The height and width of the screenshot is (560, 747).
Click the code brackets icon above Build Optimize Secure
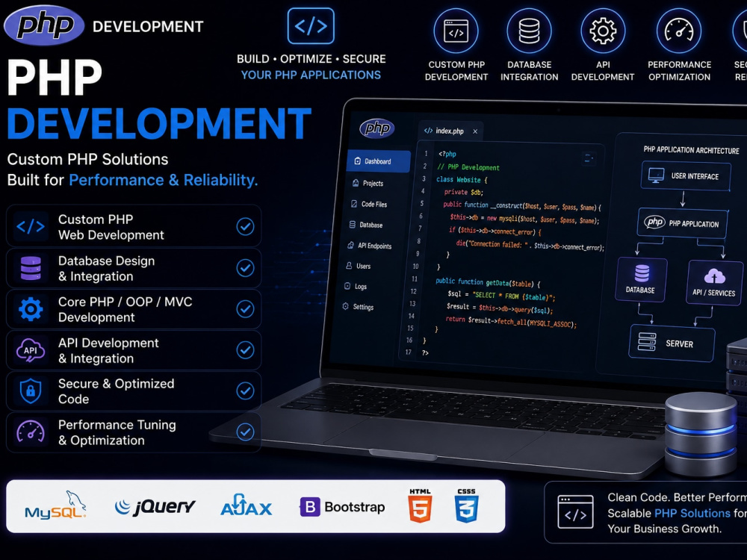[x=311, y=25]
